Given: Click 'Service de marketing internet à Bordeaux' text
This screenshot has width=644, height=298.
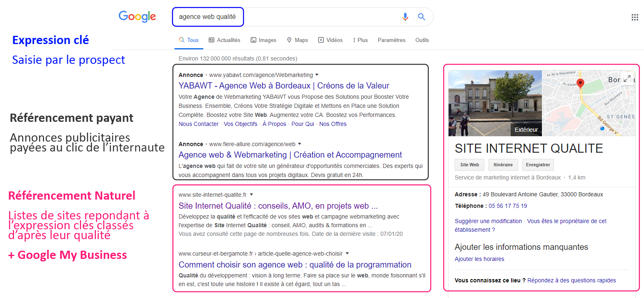Looking at the screenshot, I should 507,177.
